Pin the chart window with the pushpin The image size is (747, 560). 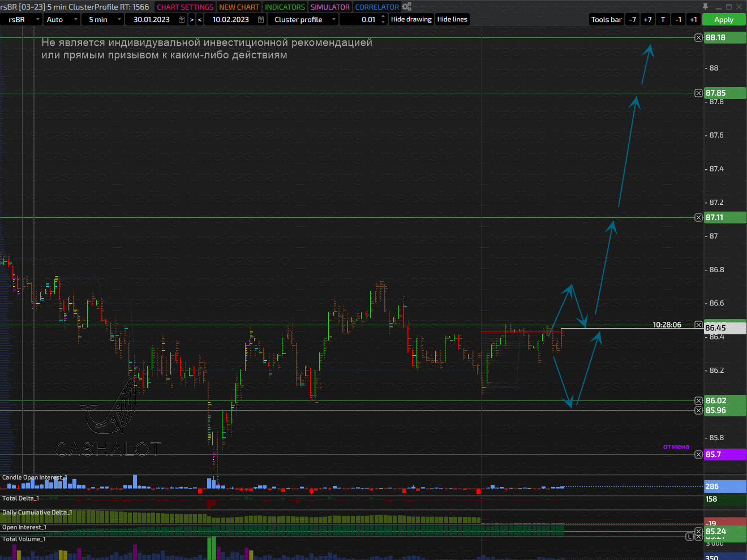705,7
